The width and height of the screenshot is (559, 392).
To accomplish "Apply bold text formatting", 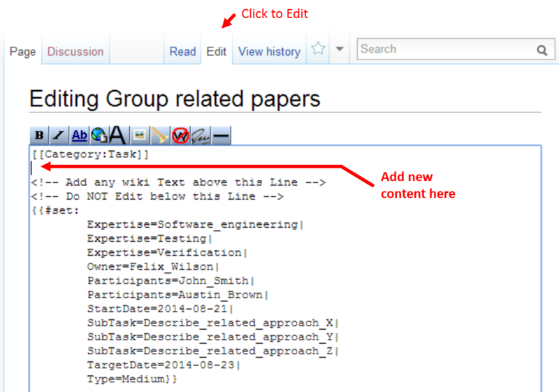I will click(40, 136).
